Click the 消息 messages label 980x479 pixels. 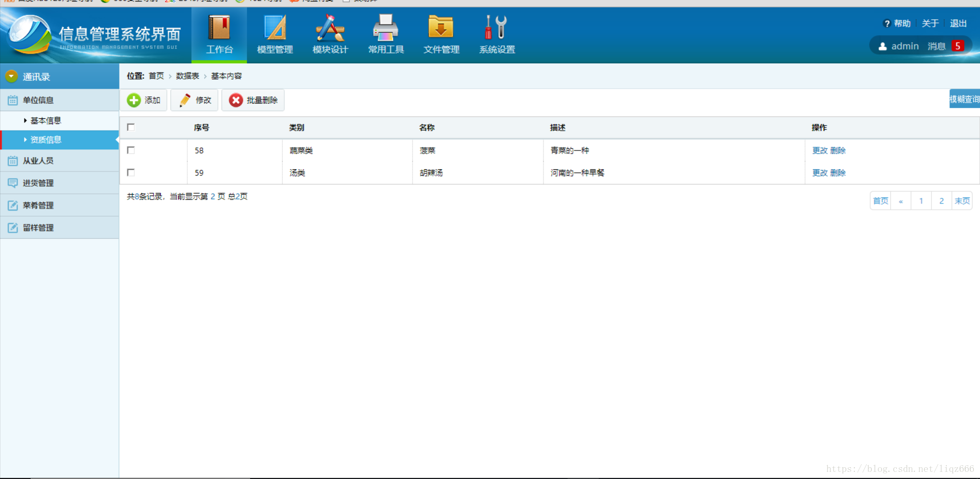pyautogui.click(x=937, y=46)
